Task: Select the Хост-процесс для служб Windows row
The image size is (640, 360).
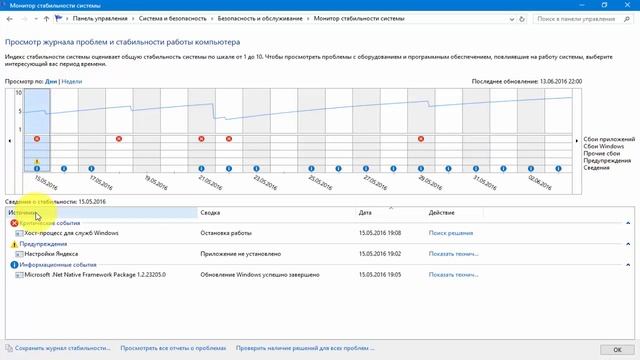Action: (x=320, y=233)
